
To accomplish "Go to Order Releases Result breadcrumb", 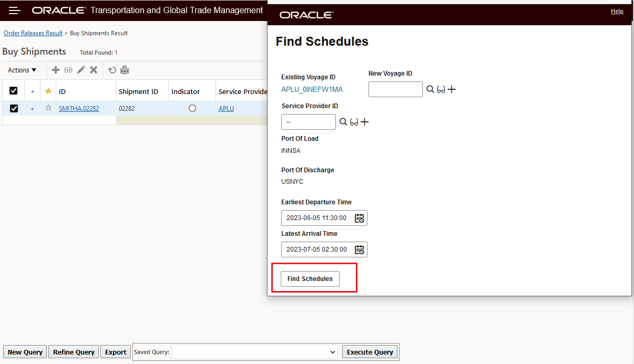I will tap(33, 33).
